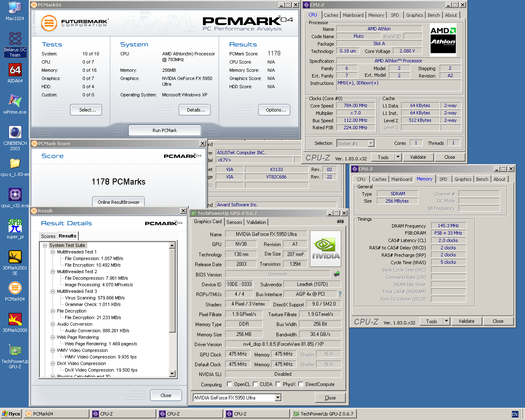Screen dimensions: 525x420
Task: Toggle the DirectCompute checkbox in GPU-Z
Action: [x=301, y=384]
